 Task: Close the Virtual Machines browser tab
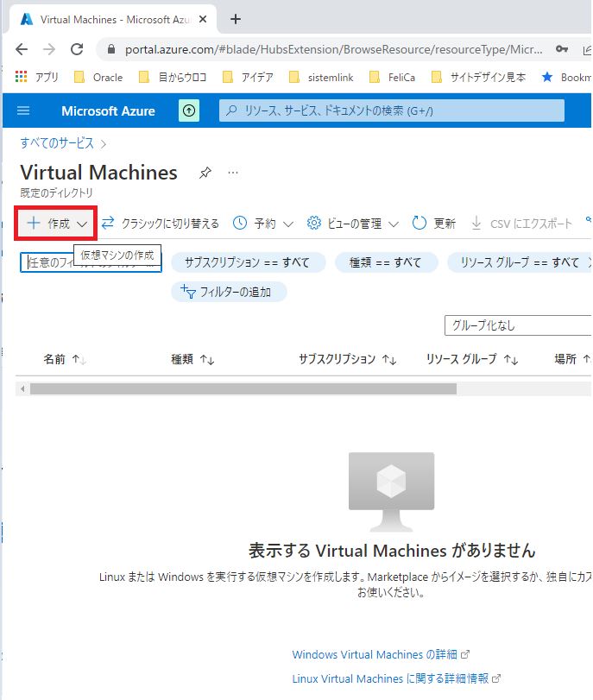[x=203, y=19]
